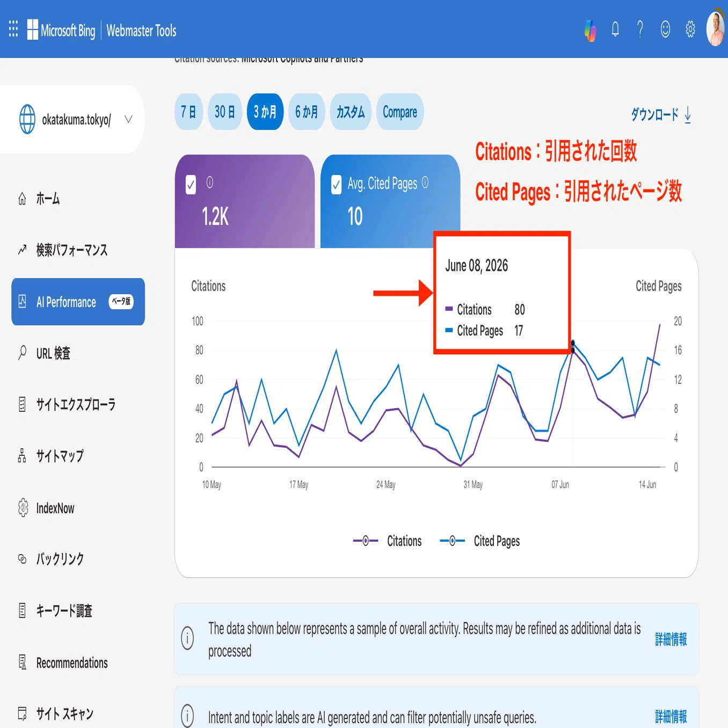Click 詳細情報 link in sample data notice

point(671,639)
